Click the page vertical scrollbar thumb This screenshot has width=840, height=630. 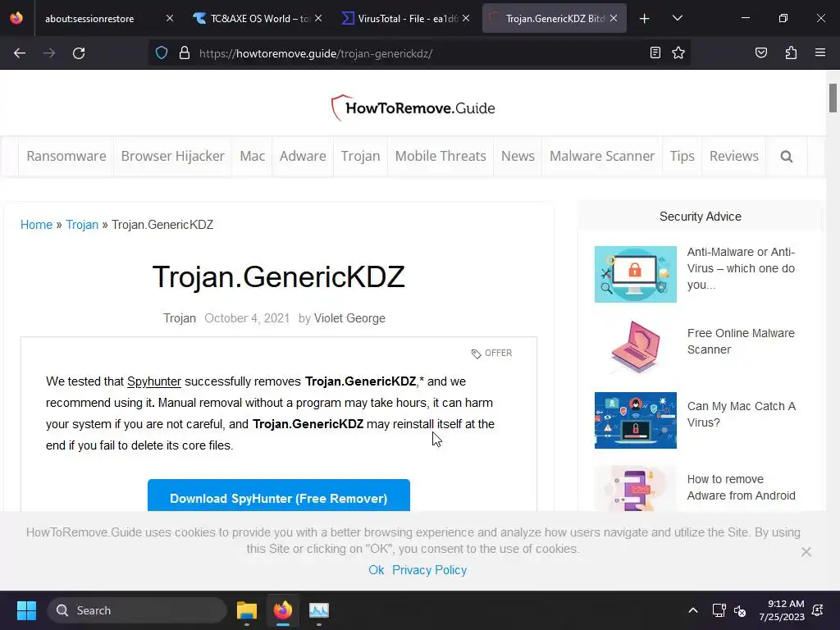[x=833, y=98]
